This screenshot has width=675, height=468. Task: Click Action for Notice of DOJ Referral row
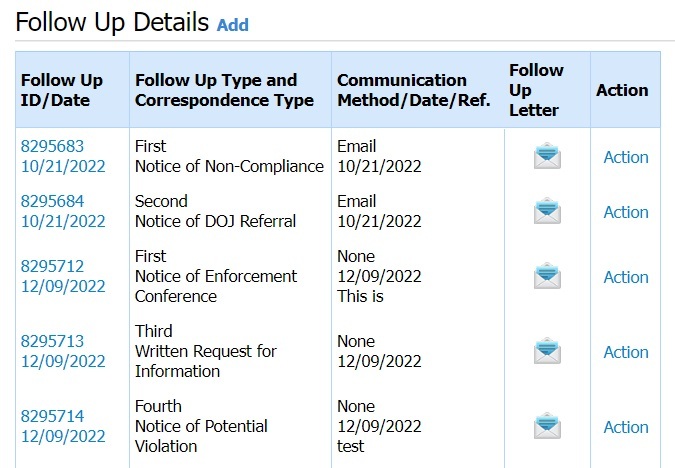coord(626,212)
